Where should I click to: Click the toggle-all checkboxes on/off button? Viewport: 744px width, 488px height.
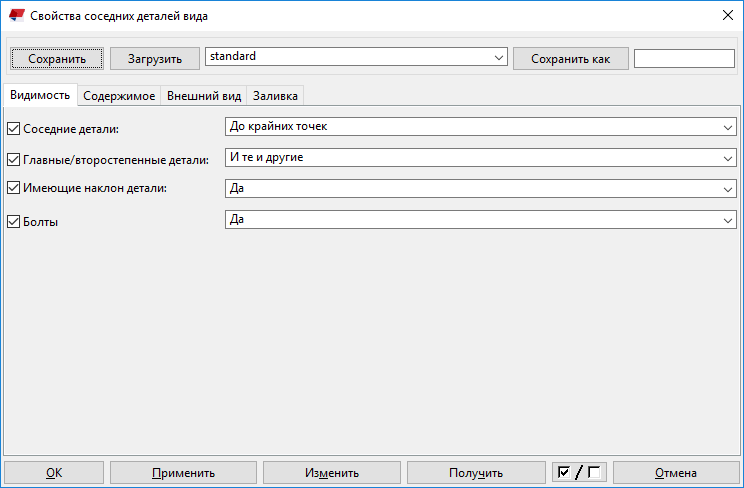point(580,473)
